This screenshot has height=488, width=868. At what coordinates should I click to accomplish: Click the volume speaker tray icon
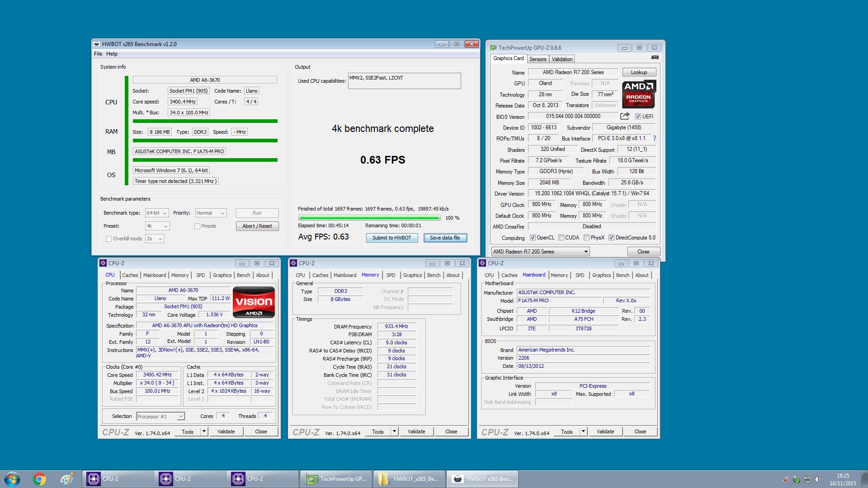click(x=818, y=479)
